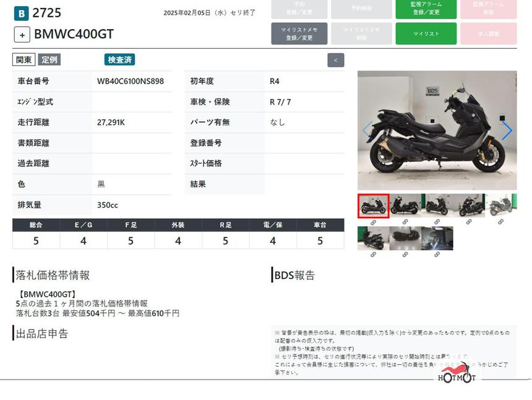Select the 定例 tag
Viewport: 532px width, 400px height.
(49, 60)
